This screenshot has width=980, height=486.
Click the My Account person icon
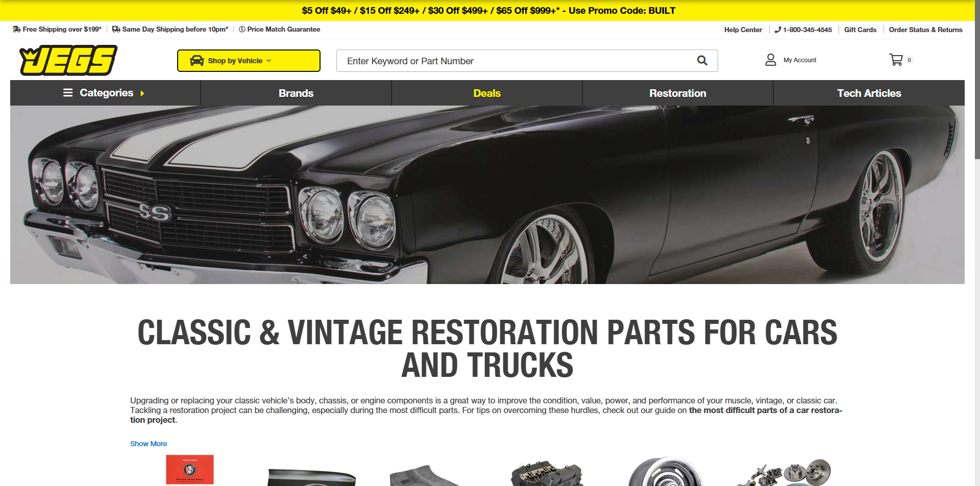tap(770, 60)
